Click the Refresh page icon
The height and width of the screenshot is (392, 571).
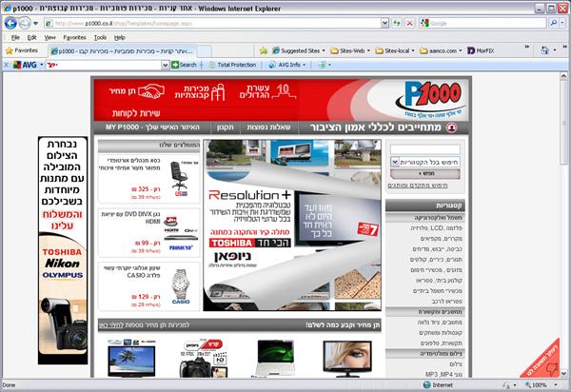point(397,23)
